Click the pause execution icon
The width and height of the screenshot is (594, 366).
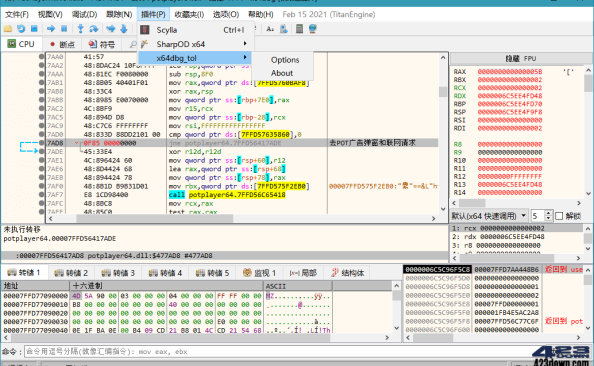click(64, 29)
